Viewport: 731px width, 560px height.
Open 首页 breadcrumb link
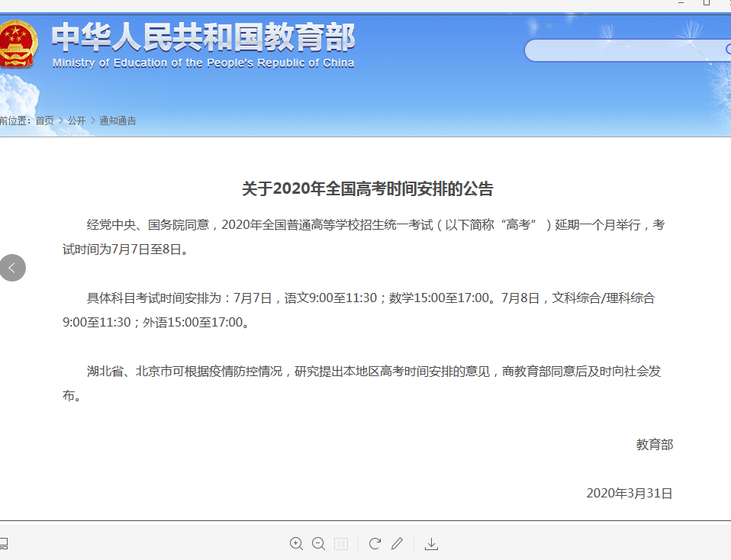click(44, 121)
